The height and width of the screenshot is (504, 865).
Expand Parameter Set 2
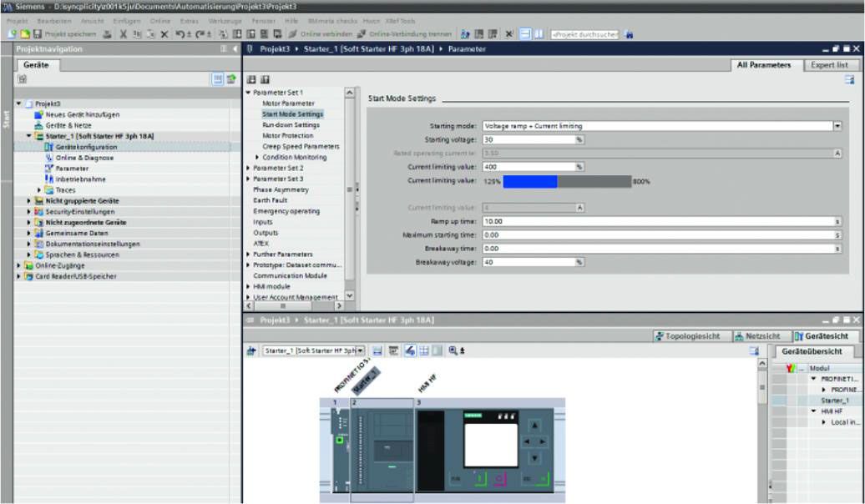[x=248, y=169]
